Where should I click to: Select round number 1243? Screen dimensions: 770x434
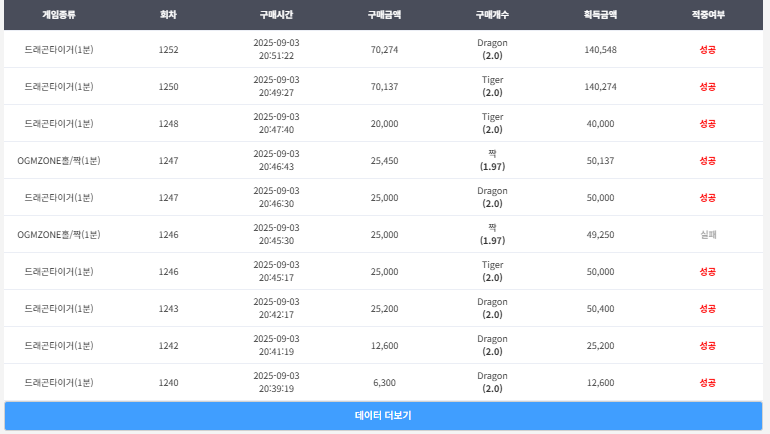168,309
